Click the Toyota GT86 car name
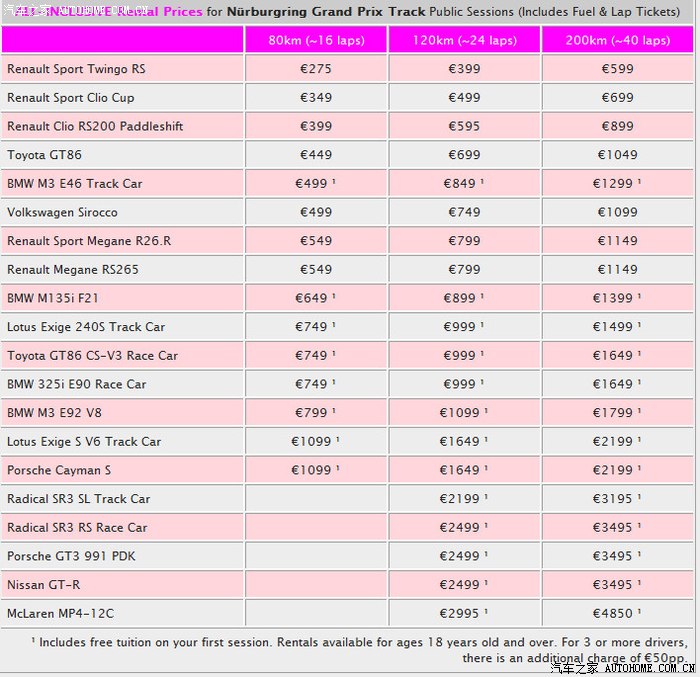 point(45,155)
